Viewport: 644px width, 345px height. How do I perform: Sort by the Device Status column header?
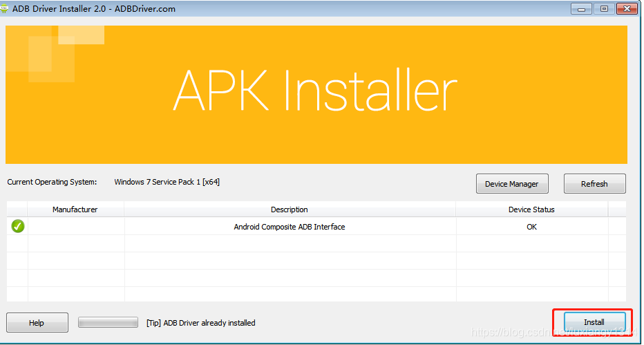tap(531, 209)
